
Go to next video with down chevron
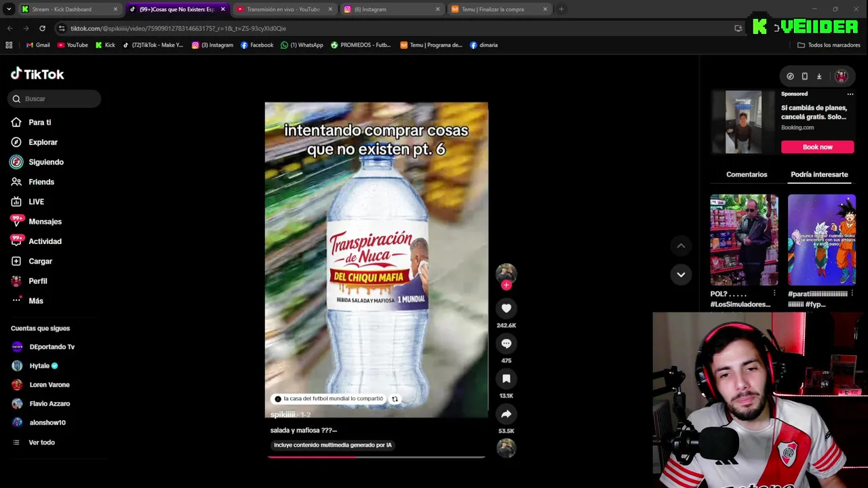tap(681, 274)
